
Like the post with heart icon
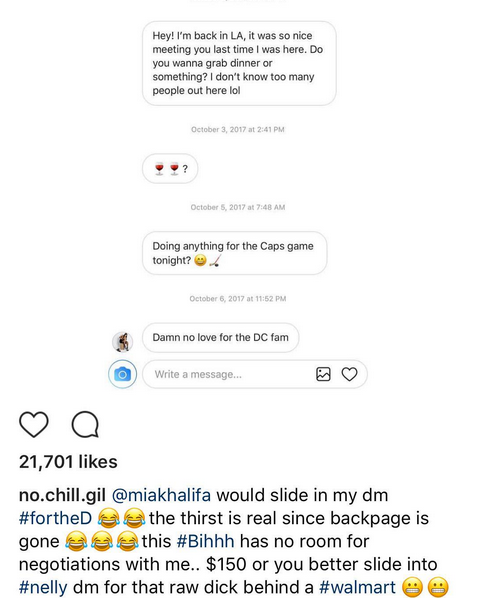click(34, 424)
